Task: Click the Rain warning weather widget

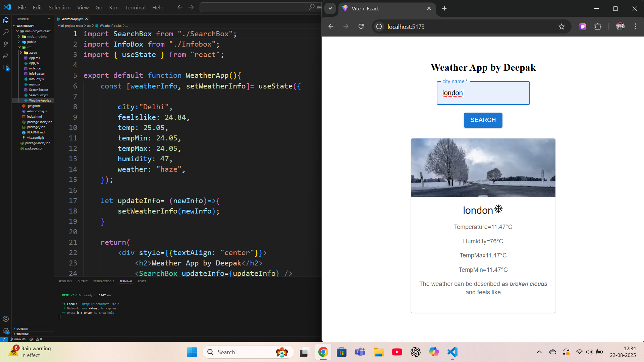Action: [30, 352]
